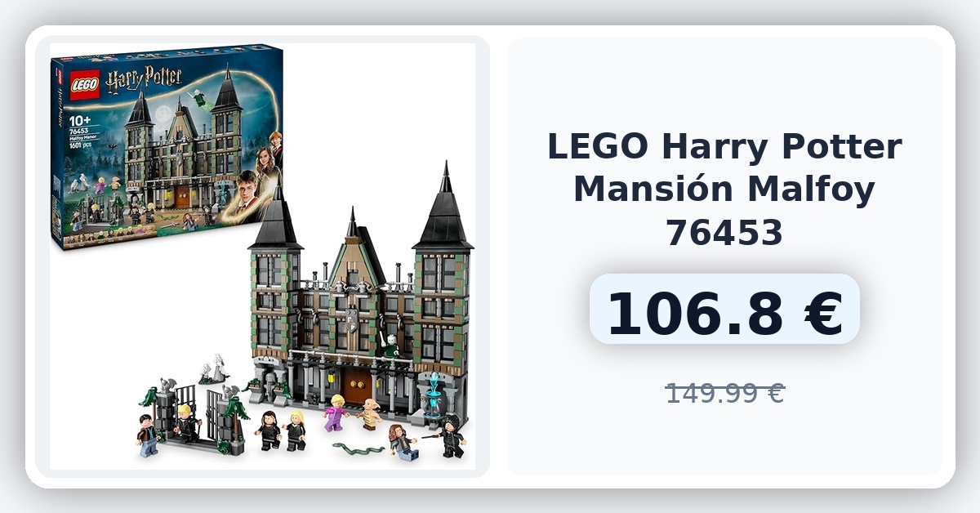
Task: Click the Harry Potter logo on the box
Action: [141, 81]
